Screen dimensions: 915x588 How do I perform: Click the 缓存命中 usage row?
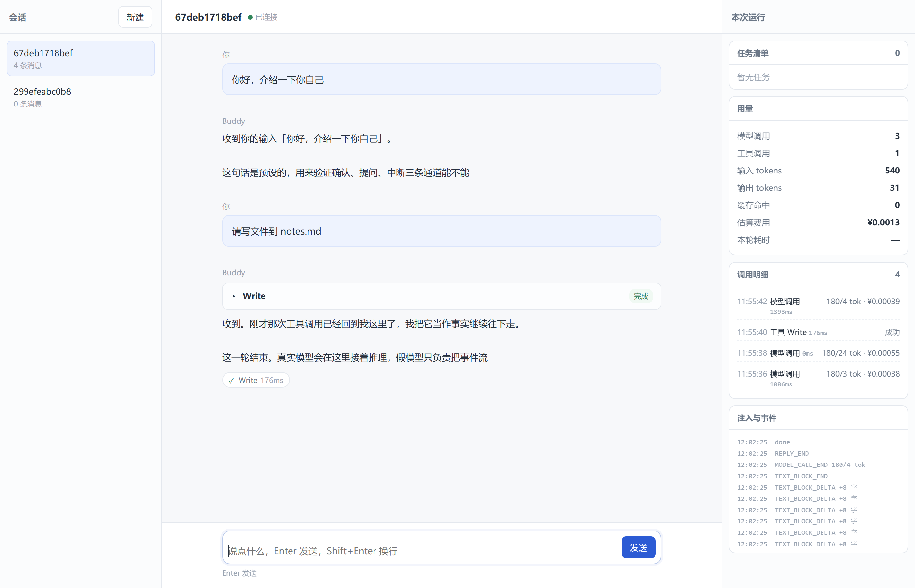818,205
